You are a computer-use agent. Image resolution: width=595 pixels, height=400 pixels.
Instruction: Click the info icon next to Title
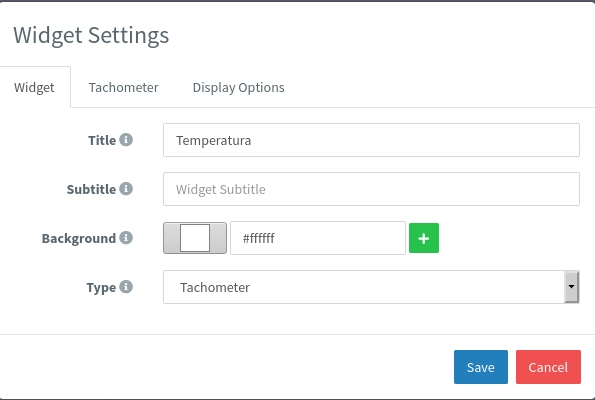tap(126, 140)
